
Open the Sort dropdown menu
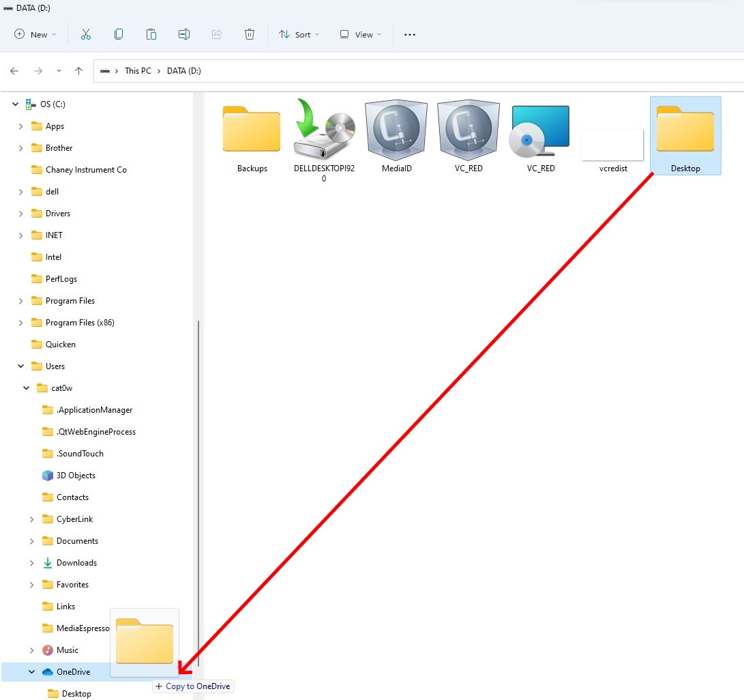click(x=299, y=34)
